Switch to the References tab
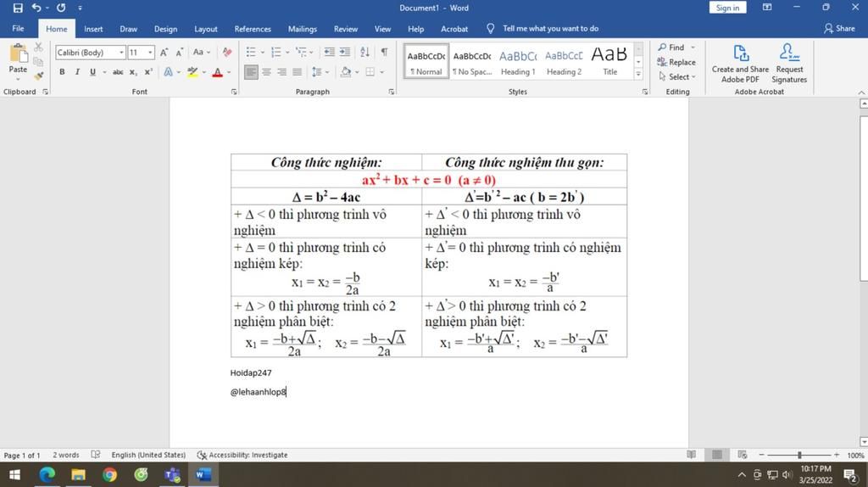The image size is (868, 487). pyautogui.click(x=253, y=29)
